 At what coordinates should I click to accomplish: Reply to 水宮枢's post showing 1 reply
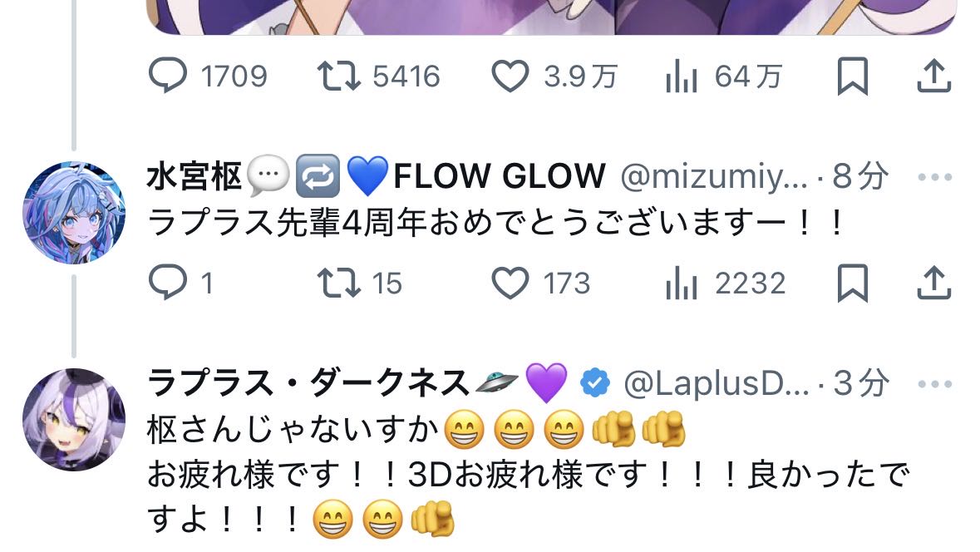[x=180, y=283]
